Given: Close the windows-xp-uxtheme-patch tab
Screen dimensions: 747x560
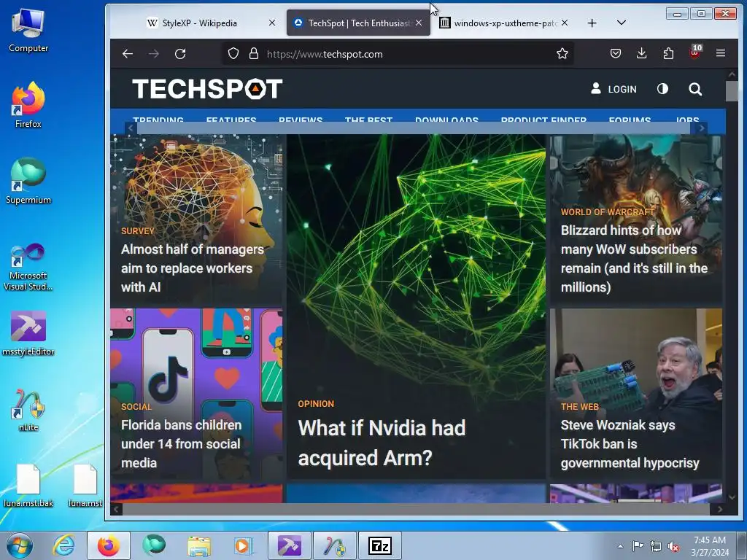Looking at the screenshot, I should point(565,23).
